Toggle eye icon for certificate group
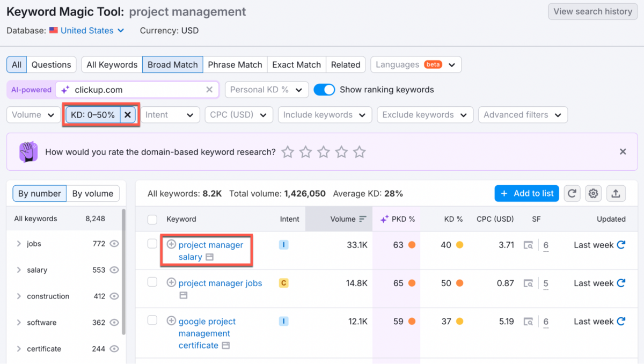Screen dimensions: 644x364 [x=114, y=349]
